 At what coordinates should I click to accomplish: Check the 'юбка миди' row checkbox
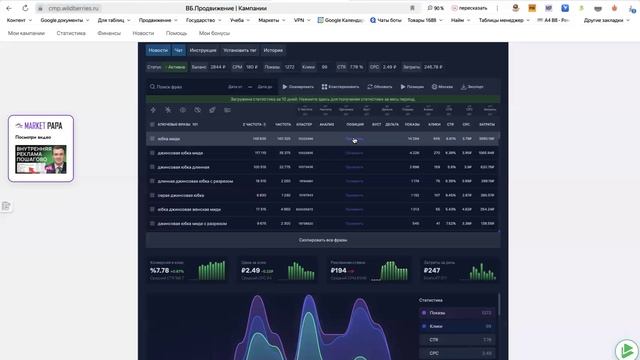[152, 139]
